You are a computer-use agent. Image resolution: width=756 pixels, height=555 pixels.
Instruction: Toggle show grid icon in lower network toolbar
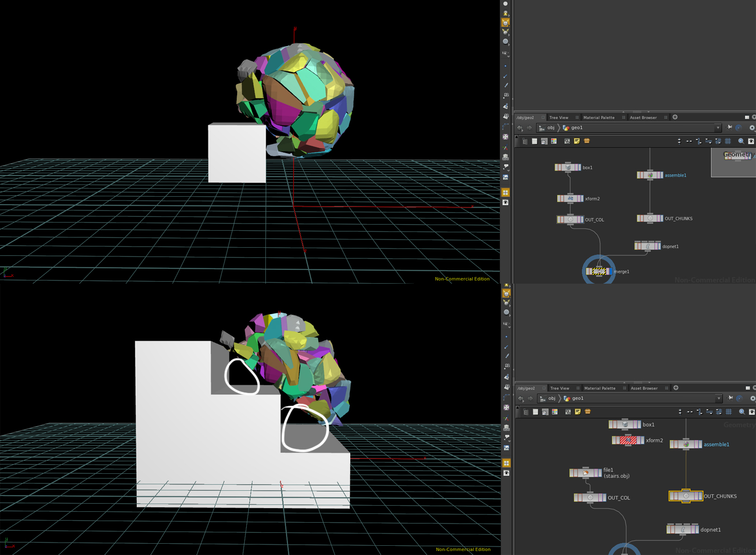[x=729, y=412]
